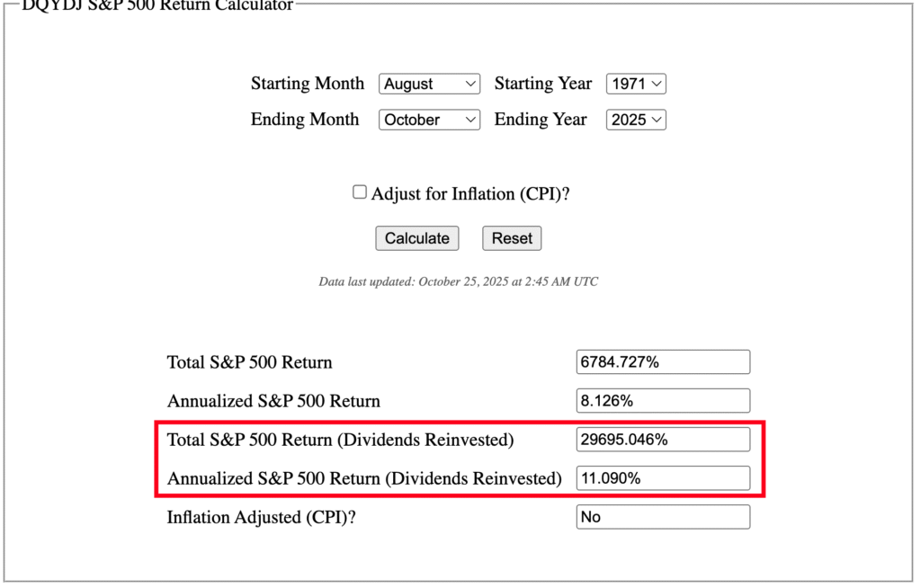Click the 'Inflation Adjusted (CPI)?' result label
Screen dimensions: 921x588
point(261,517)
